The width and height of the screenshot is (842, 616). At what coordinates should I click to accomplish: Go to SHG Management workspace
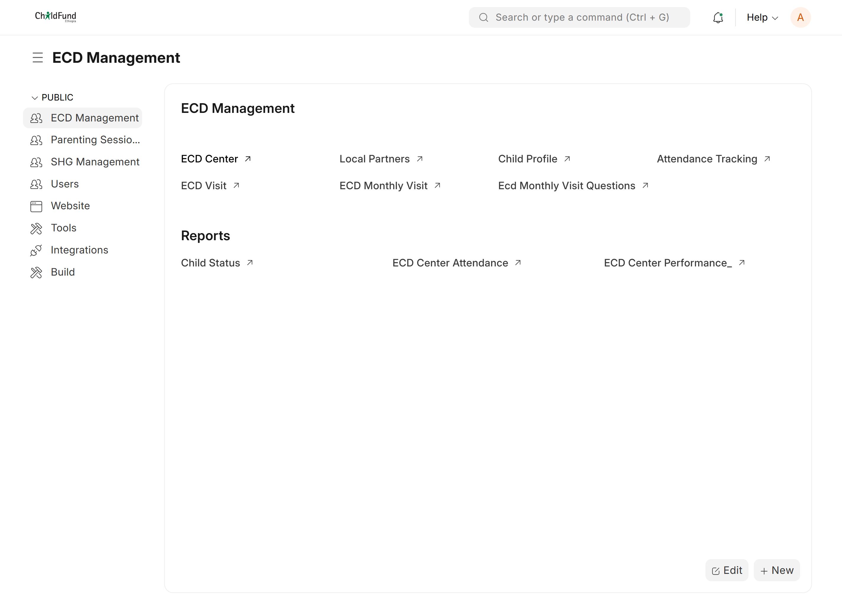pos(83,162)
